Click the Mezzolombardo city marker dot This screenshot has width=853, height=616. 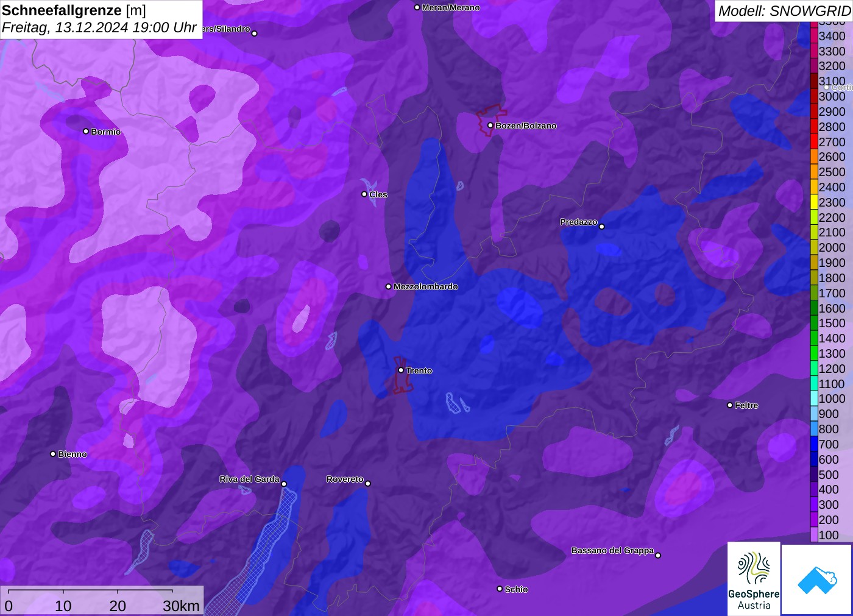(x=389, y=286)
